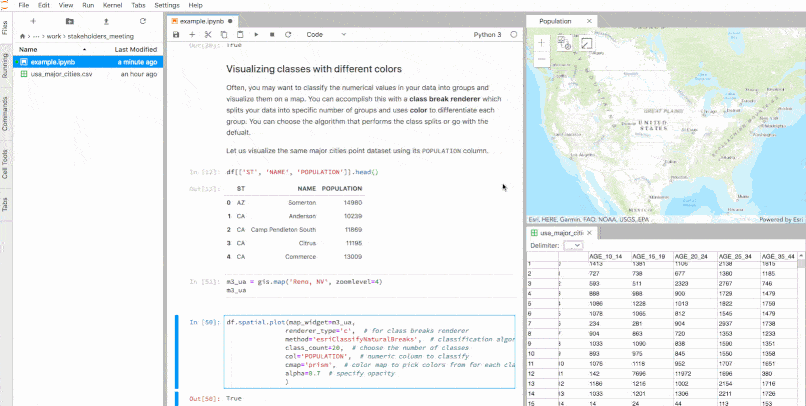The image size is (806, 406).
Task: Click the AGE_35_44 column header
Action: (x=778, y=256)
